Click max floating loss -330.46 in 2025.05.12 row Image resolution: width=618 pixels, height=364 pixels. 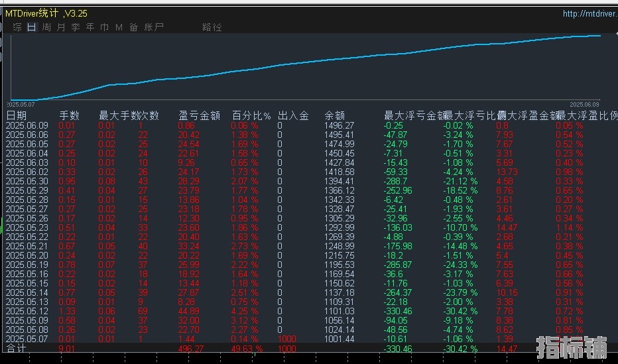point(398,311)
